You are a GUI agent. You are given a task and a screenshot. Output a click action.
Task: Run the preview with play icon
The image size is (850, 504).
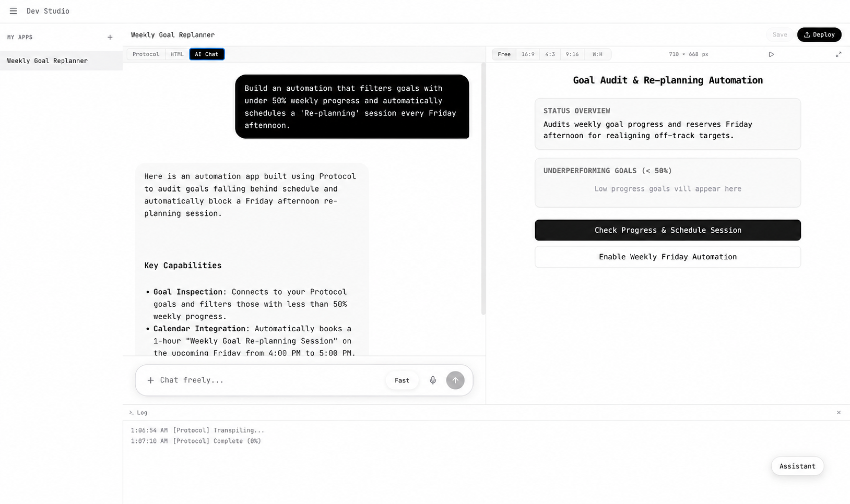(x=771, y=54)
